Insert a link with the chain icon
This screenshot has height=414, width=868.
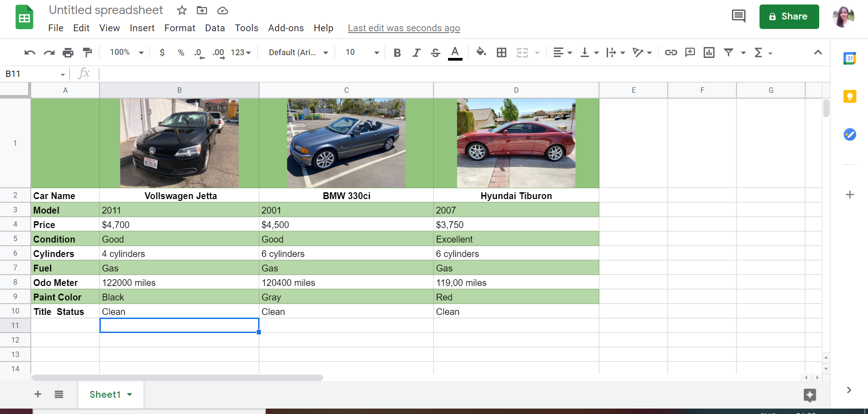[671, 52]
